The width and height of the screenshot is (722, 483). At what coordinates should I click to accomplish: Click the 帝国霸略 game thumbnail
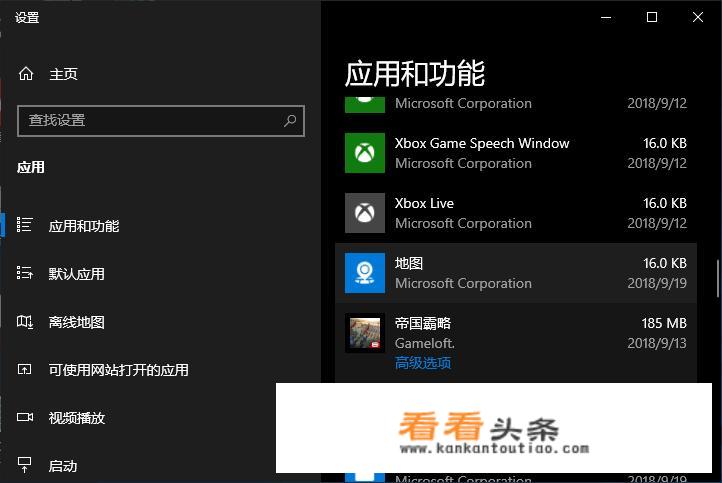(365, 333)
